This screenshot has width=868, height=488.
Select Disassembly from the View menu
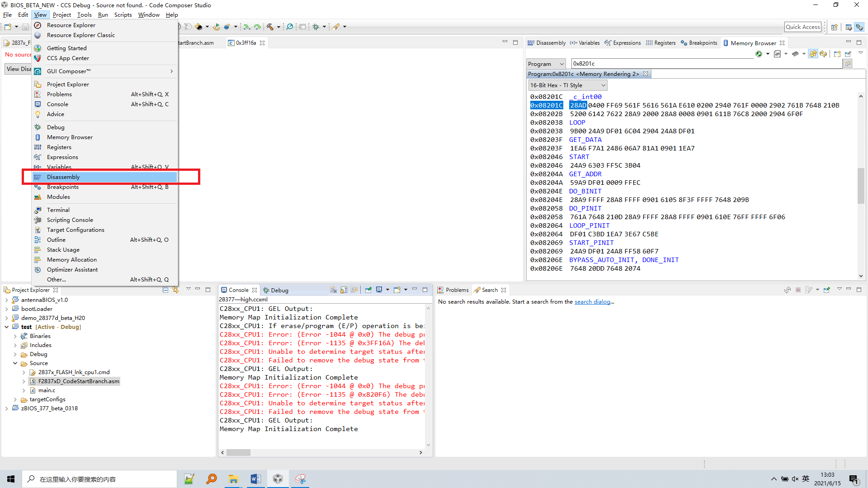(63, 177)
